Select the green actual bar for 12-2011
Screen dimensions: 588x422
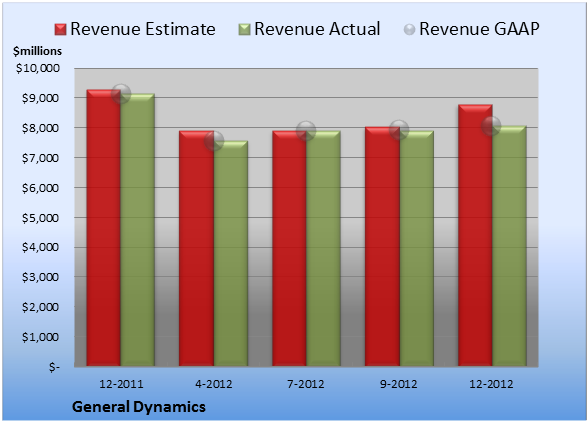click(138, 230)
